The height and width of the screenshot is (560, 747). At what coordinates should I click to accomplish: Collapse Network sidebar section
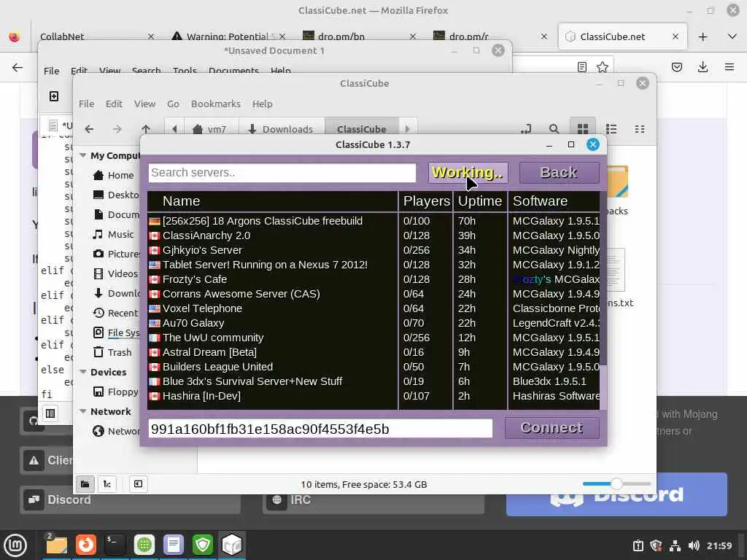(83, 411)
